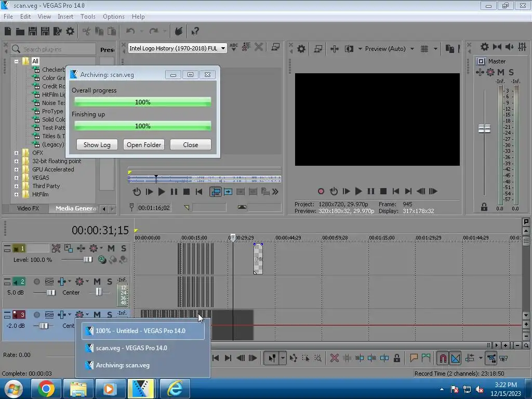
Task: Click the Play button in video preview
Action: click(358, 191)
